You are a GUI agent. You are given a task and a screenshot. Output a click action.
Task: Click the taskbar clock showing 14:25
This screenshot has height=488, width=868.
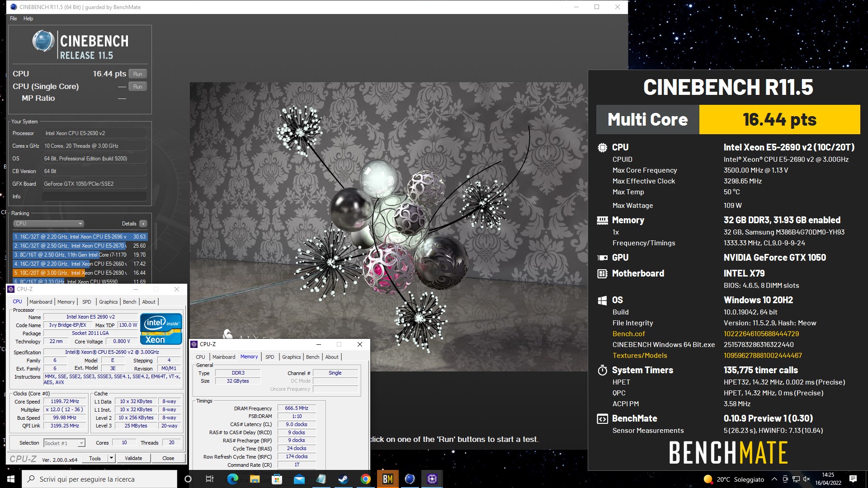(x=828, y=479)
